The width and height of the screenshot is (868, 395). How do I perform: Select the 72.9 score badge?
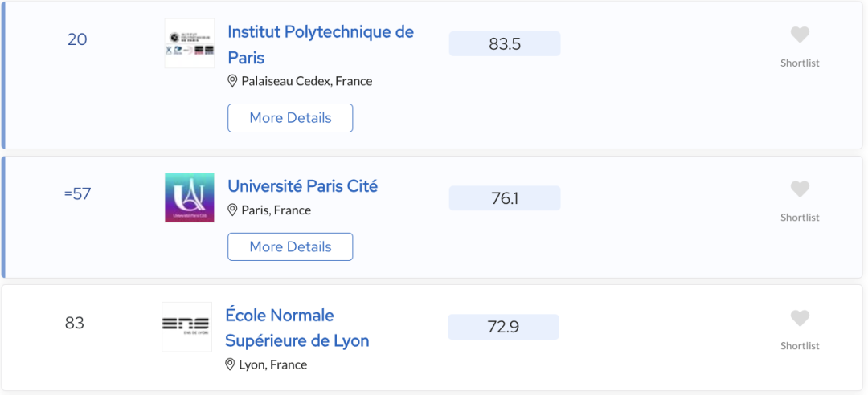coord(503,327)
